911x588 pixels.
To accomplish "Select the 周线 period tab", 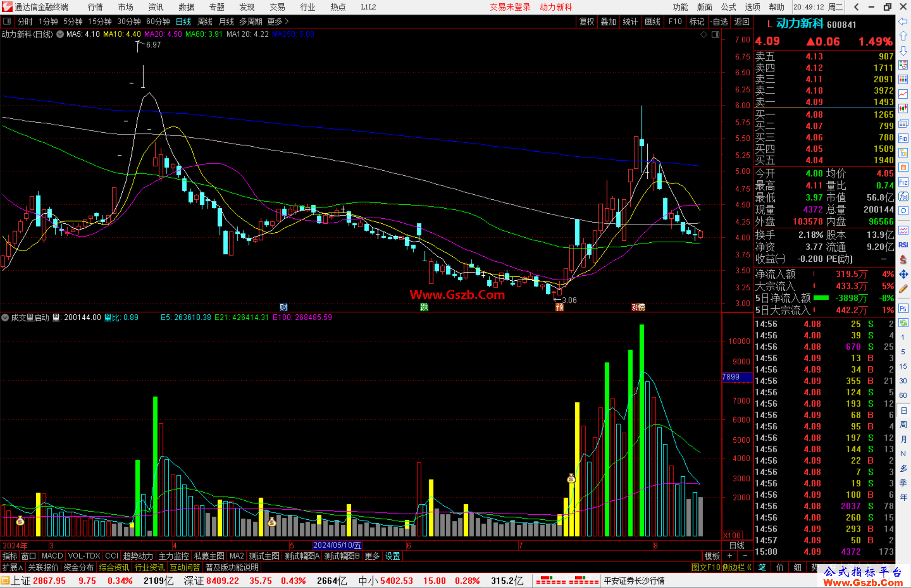I will click(x=205, y=21).
